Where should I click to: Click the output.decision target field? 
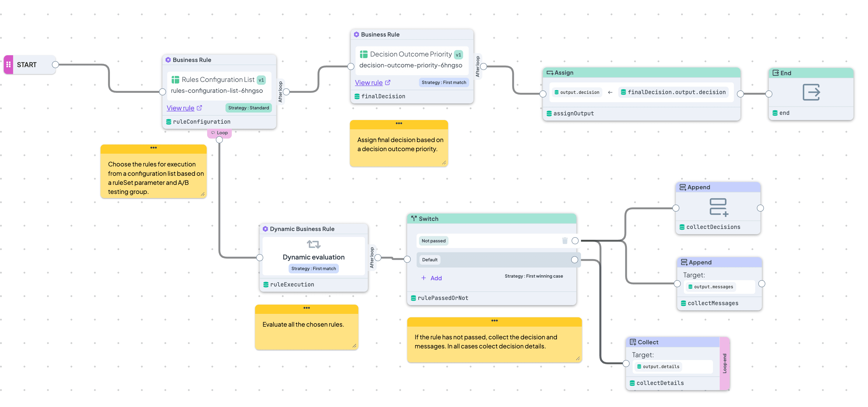click(577, 92)
